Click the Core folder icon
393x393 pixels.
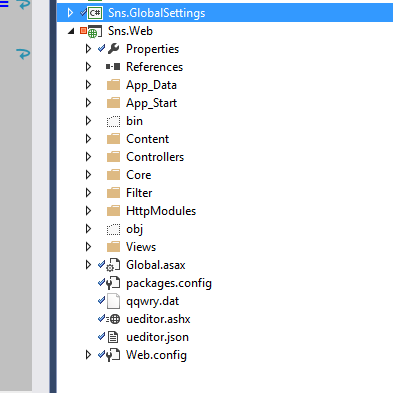click(x=113, y=175)
